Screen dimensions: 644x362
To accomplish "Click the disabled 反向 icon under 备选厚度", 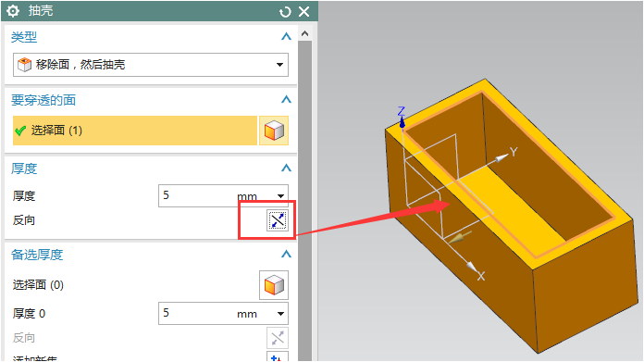I will (278, 338).
